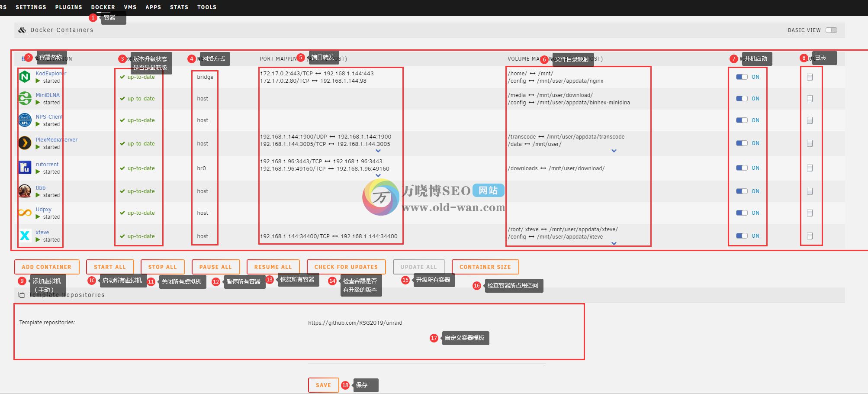Click the Docker Containers header icon

[22, 30]
